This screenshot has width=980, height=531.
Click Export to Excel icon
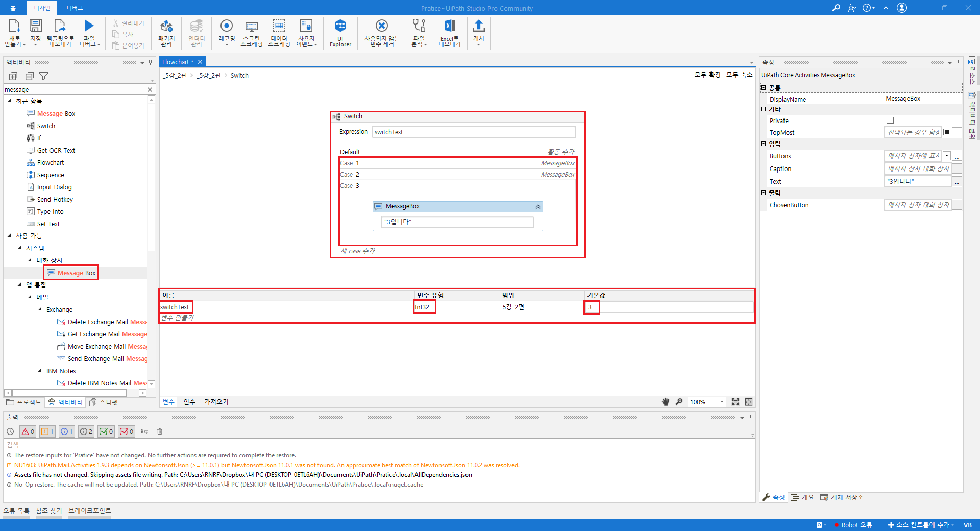tap(450, 33)
